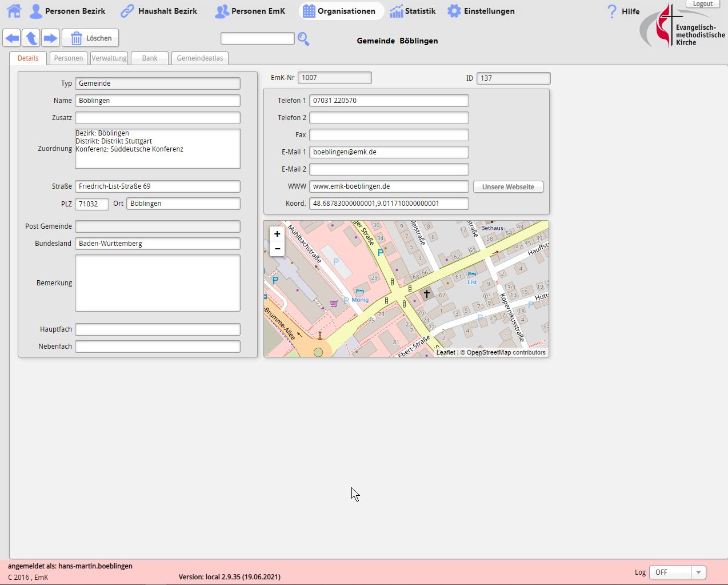Screen dimensions: 728x585
Task: Open the Statistik section
Action: 413,11
